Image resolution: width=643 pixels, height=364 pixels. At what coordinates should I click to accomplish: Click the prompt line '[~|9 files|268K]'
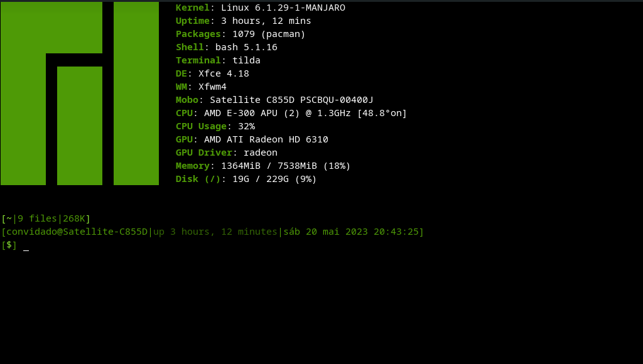coord(46,218)
